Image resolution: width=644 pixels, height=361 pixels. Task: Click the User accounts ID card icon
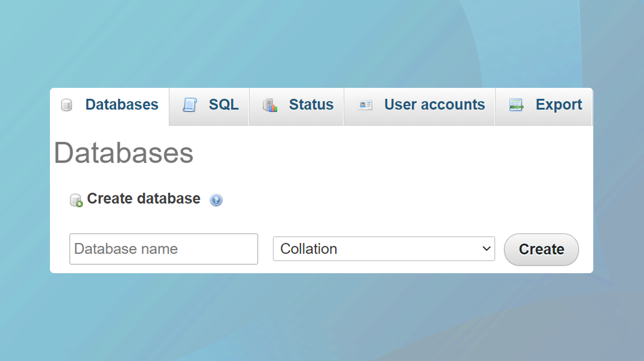365,106
